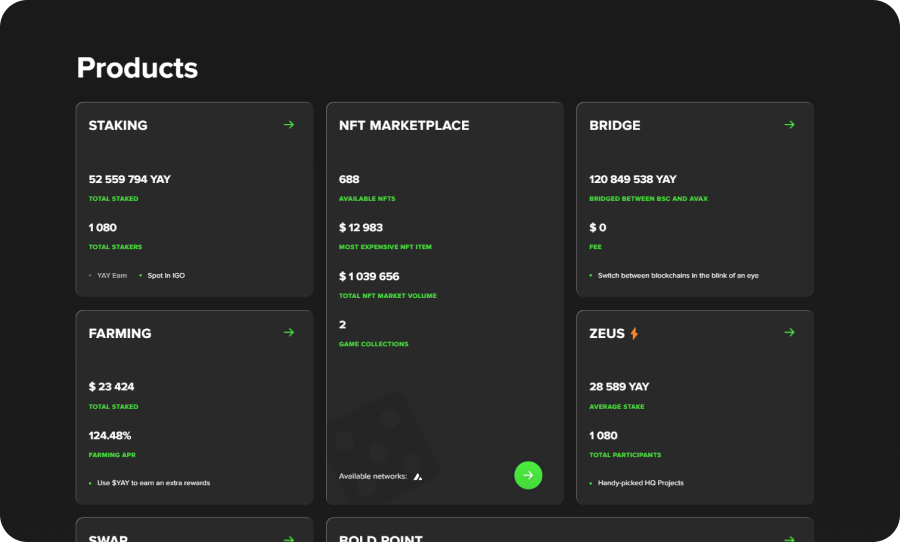Open Farming via its green arrow

tap(289, 332)
